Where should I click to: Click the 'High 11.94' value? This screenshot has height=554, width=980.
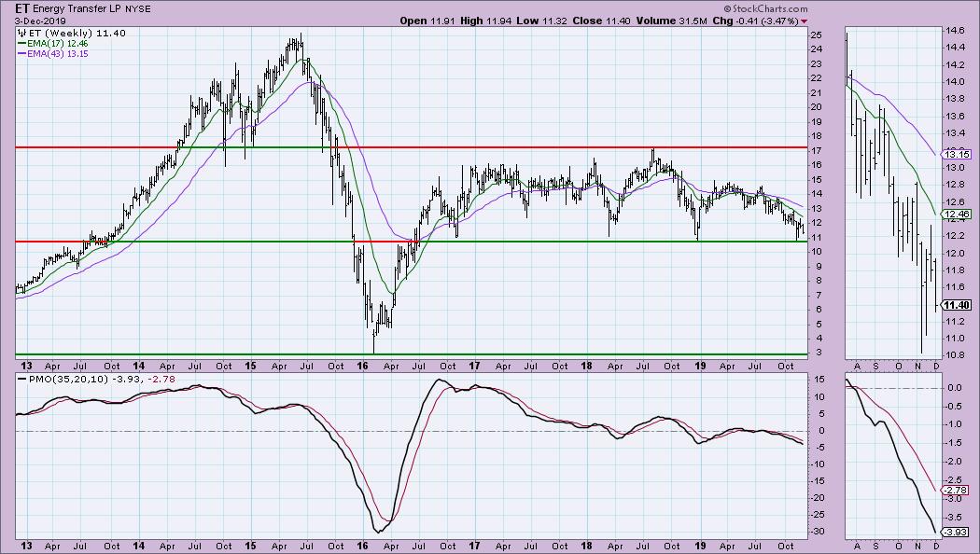pyautogui.click(x=485, y=21)
